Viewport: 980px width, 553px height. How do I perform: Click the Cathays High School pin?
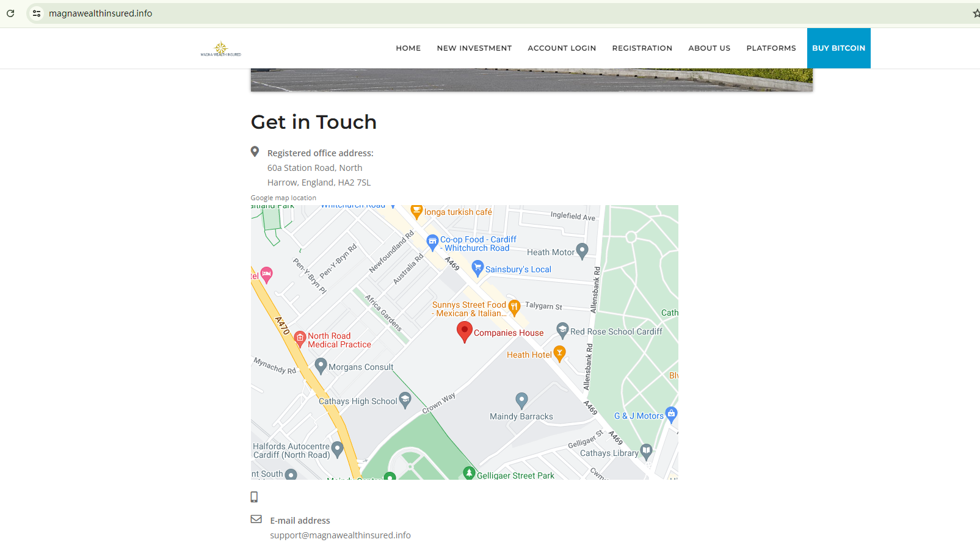[405, 400]
